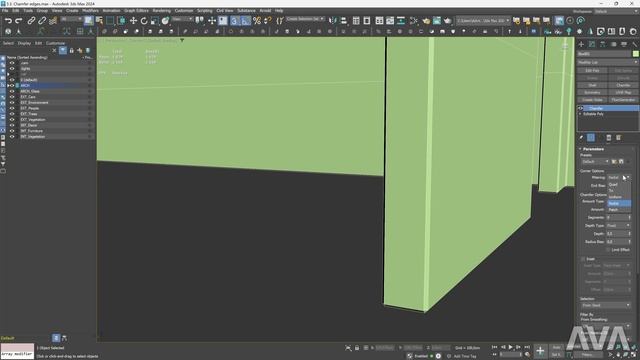The width and height of the screenshot is (640, 360).
Task: Open the Presets dropdown
Action: pos(595,162)
